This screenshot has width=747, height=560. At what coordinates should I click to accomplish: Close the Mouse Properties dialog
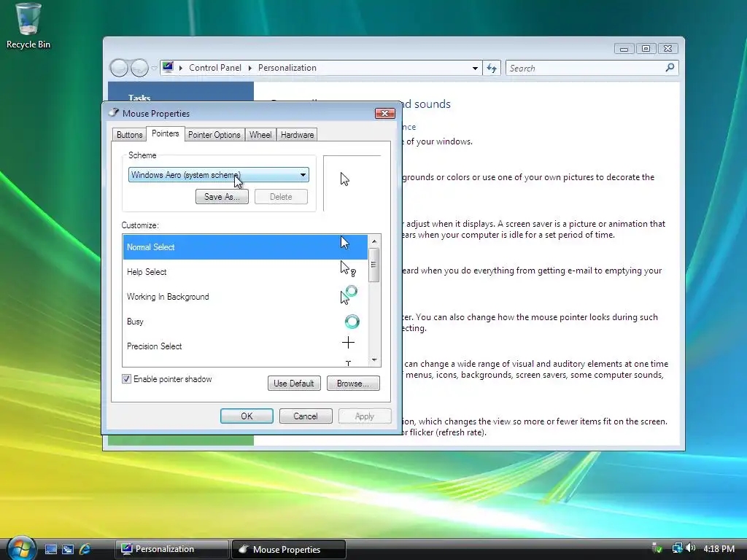[385, 113]
